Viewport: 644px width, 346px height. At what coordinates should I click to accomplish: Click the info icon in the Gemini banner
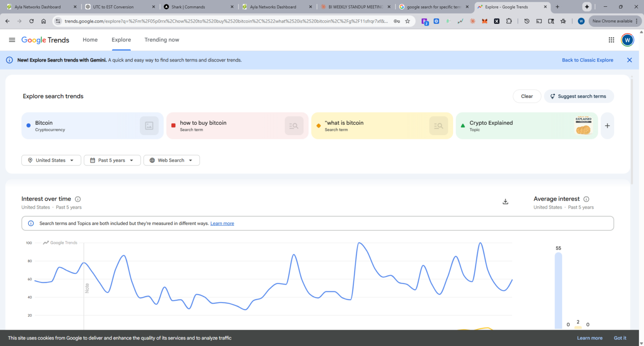coord(9,60)
